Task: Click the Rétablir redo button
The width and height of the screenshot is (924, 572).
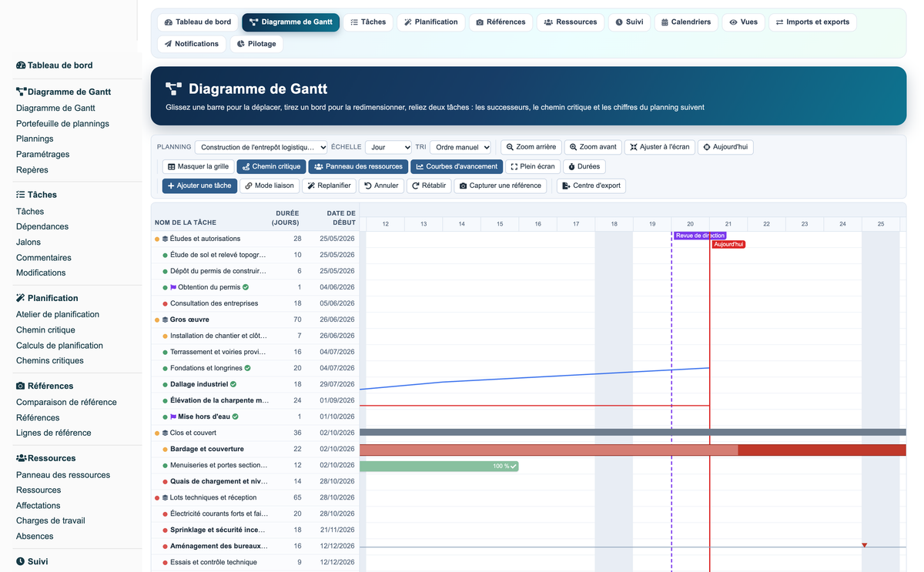Action: click(x=429, y=186)
